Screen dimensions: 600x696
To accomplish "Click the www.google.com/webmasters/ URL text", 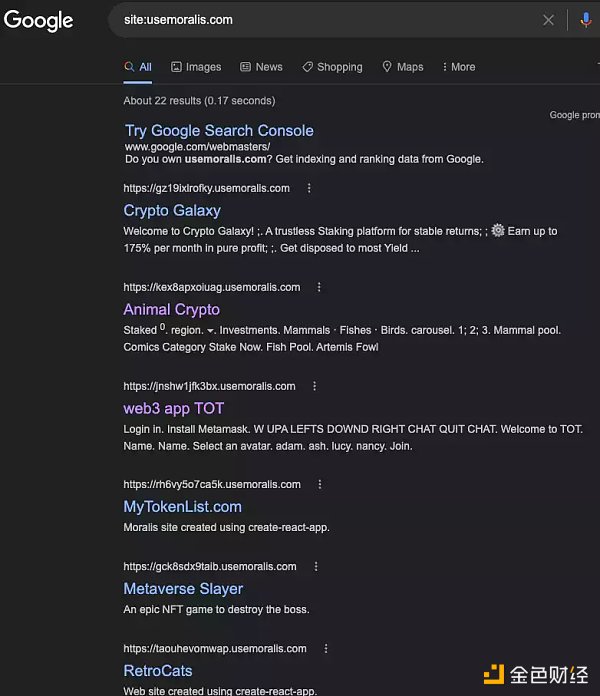I will [x=197, y=146].
